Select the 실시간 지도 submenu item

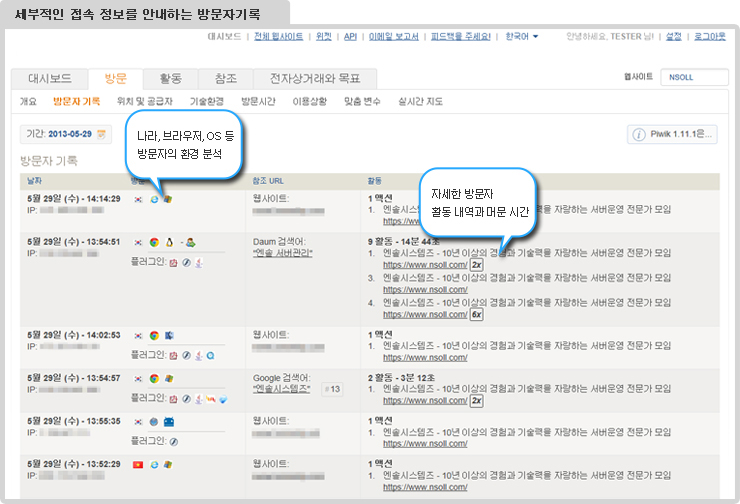(x=420, y=102)
